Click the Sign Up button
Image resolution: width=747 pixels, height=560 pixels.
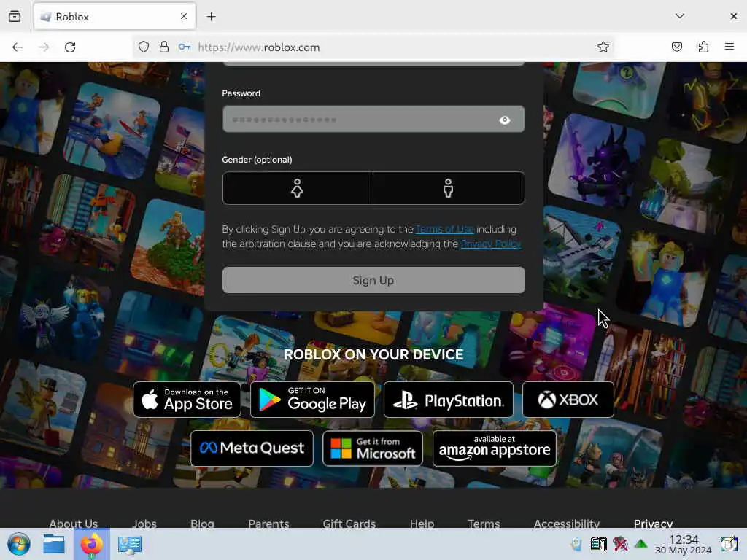[x=373, y=280]
